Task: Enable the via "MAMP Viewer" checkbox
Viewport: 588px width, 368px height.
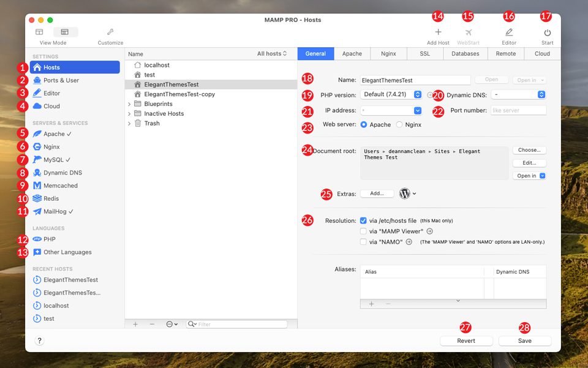Action: [364, 231]
